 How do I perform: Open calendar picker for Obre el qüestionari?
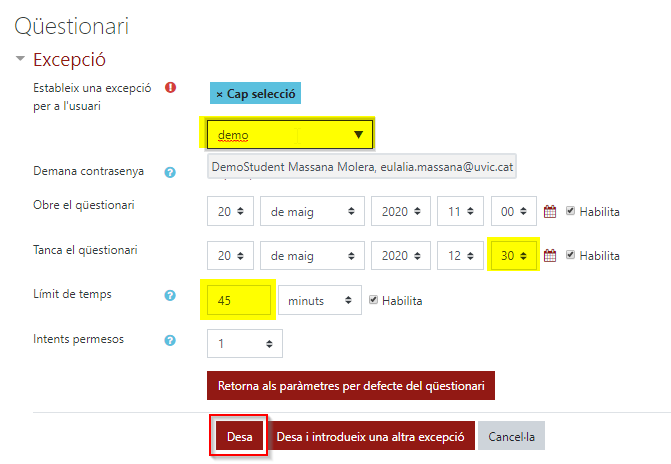point(550,212)
